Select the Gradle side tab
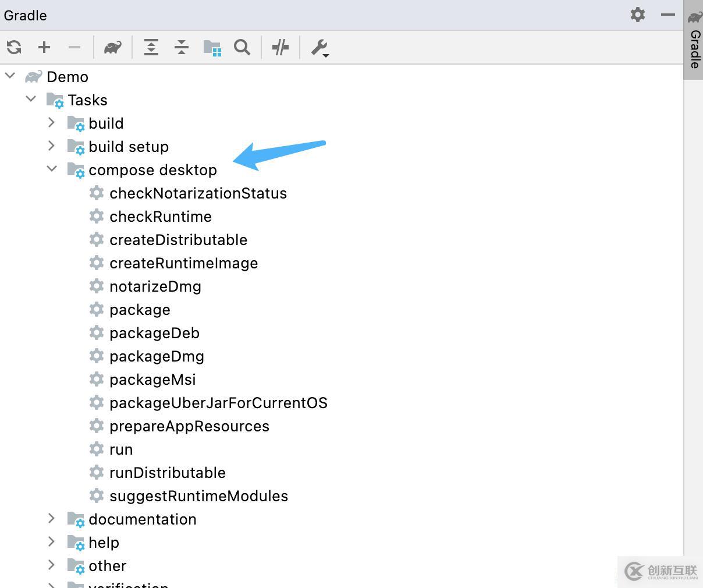Image resolution: width=703 pixels, height=588 pixels. point(694,40)
